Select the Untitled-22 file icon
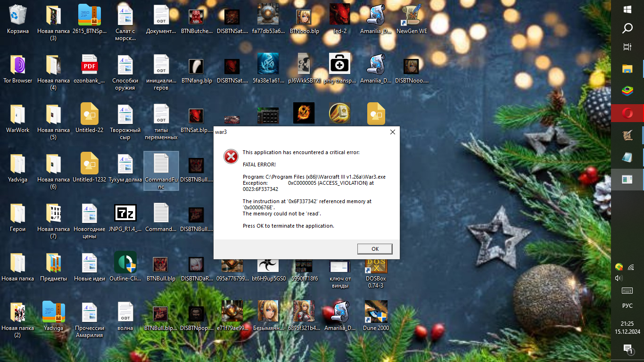Viewport: 644px width, 362px height. tap(90, 119)
